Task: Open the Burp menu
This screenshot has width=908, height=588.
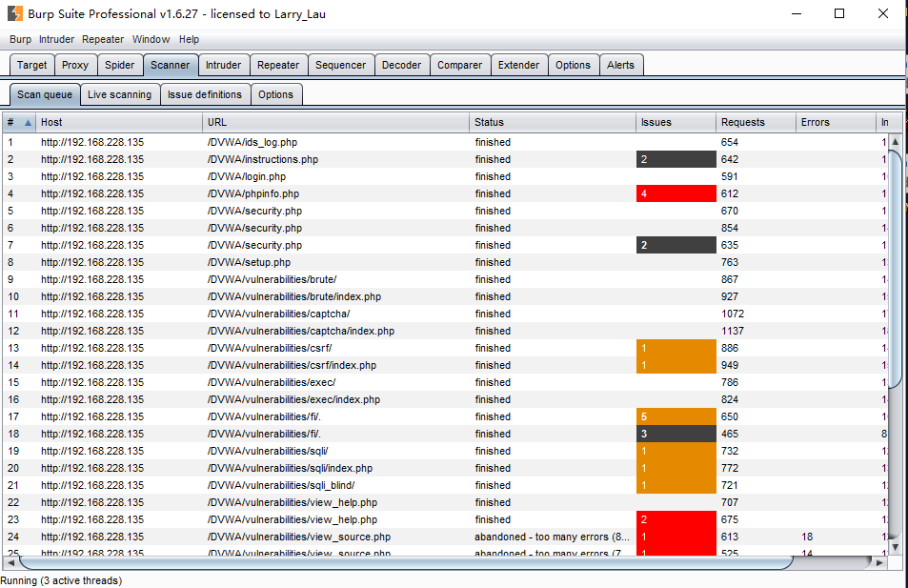Action: tap(20, 39)
